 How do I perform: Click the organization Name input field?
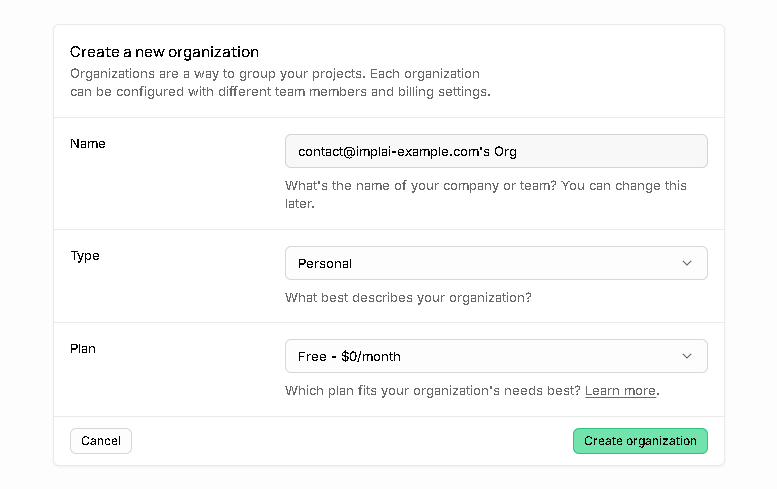click(x=496, y=151)
